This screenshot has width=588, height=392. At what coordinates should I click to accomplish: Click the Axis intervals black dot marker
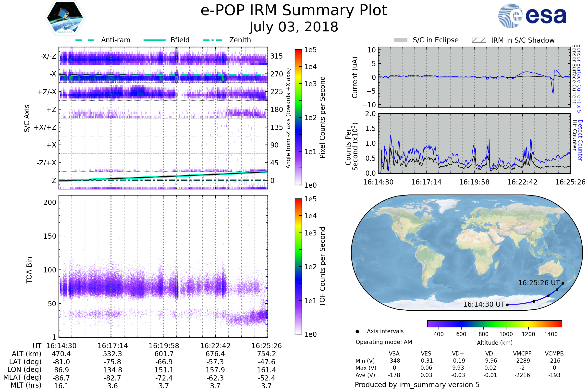(x=357, y=331)
